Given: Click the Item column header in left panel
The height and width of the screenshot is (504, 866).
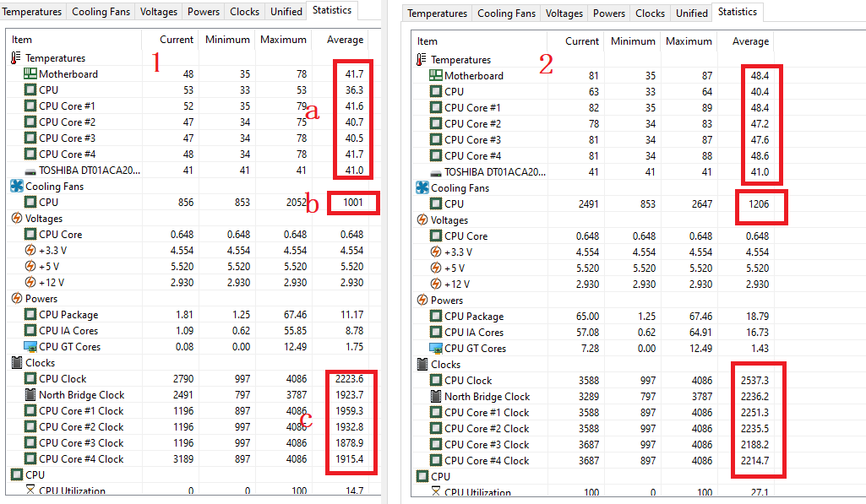Looking at the screenshot, I should [22, 40].
